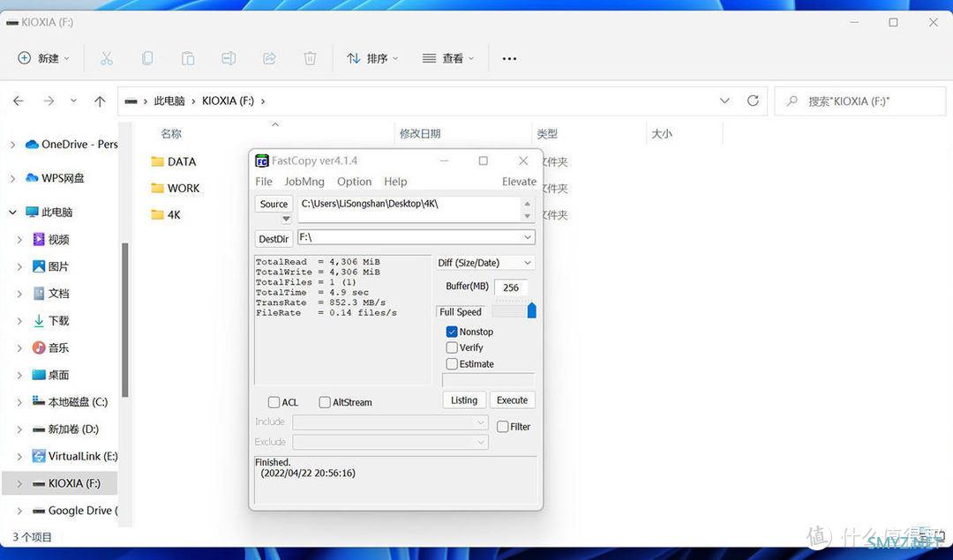Click Elevate in FastCopy menu bar
The image size is (953, 560).
tap(519, 182)
